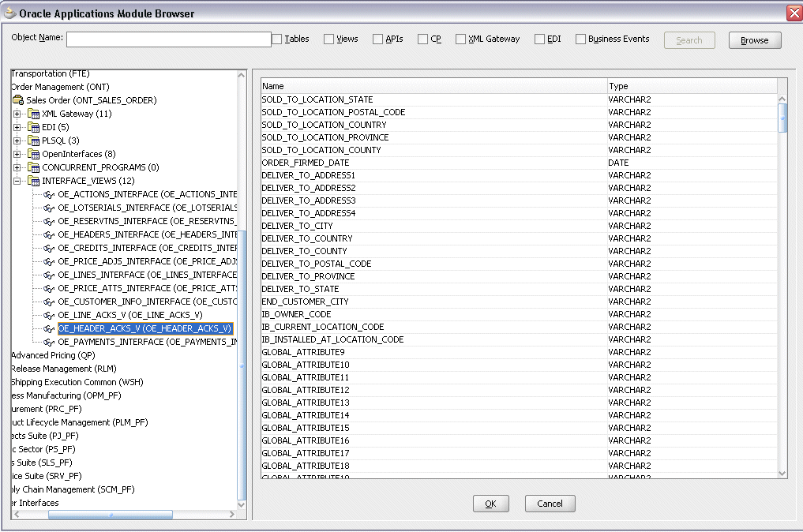Click the view icon beside OE_LINES_INTERFACE
Image resolution: width=803 pixels, height=532 pixels.
point(49,275)
